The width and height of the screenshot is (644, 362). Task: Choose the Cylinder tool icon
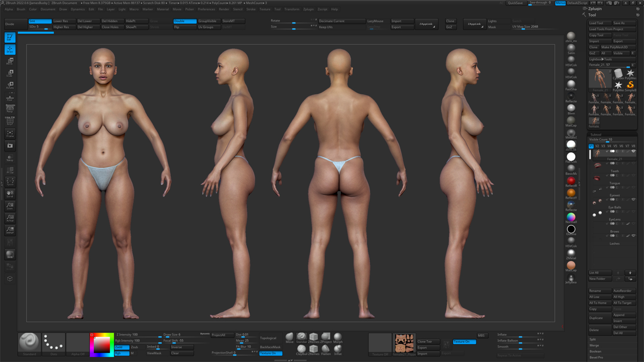pos(618,74)
